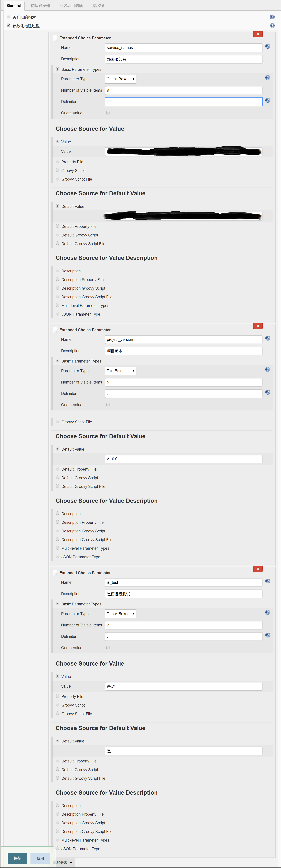Open help icon beside 参数化构建过程

coord(272,26)
